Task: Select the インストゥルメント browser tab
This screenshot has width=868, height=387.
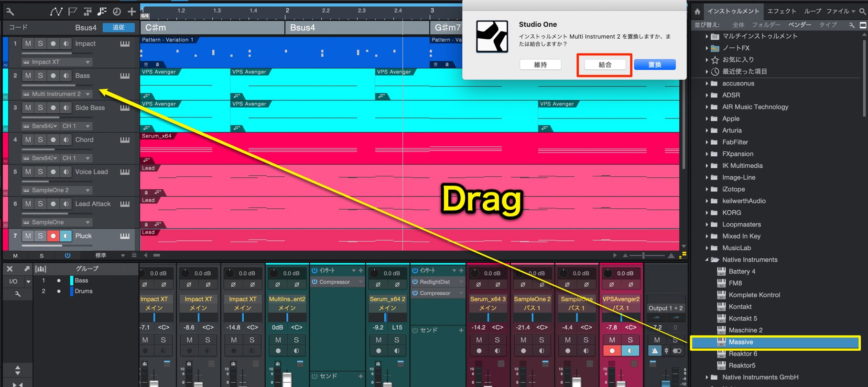Action: point(733,11)
